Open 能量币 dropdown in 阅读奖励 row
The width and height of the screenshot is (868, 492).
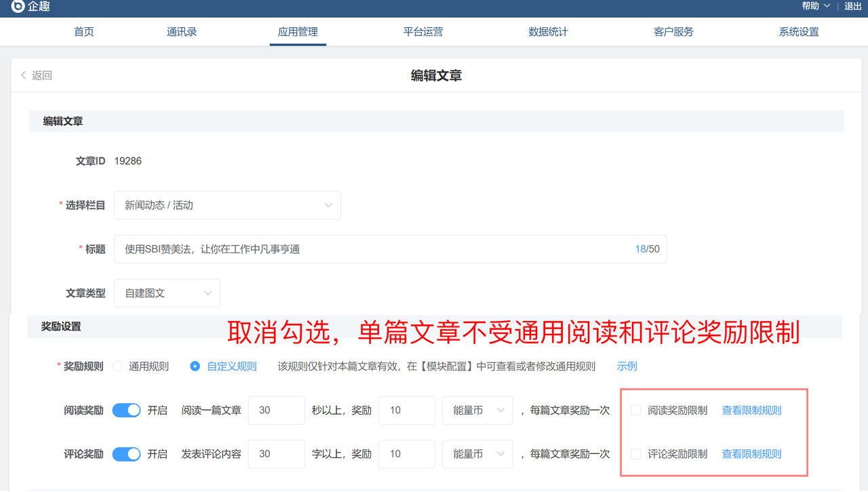tap(477, 411)
